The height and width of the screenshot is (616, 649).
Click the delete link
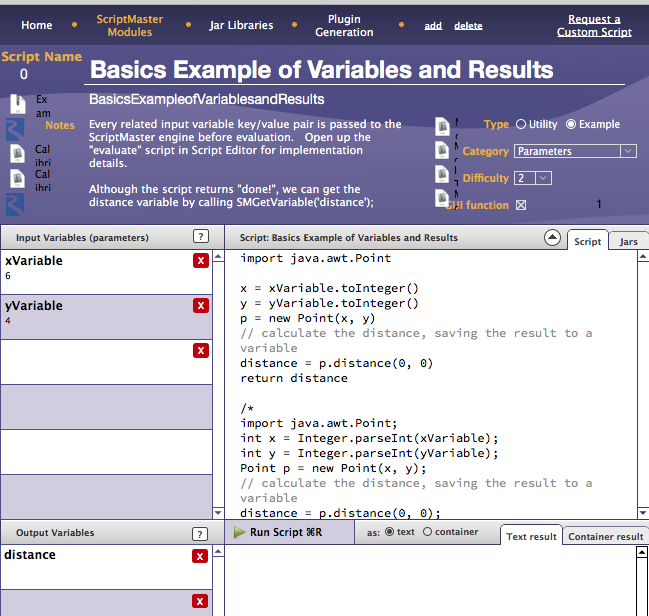pos(468,26)
